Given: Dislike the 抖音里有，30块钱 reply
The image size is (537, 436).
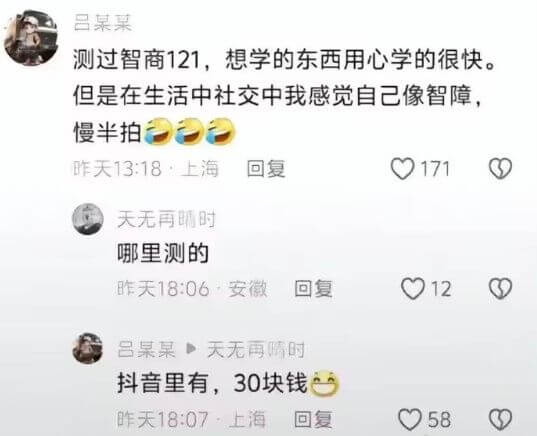Looking at the screenshot, I should pos(500,419).
